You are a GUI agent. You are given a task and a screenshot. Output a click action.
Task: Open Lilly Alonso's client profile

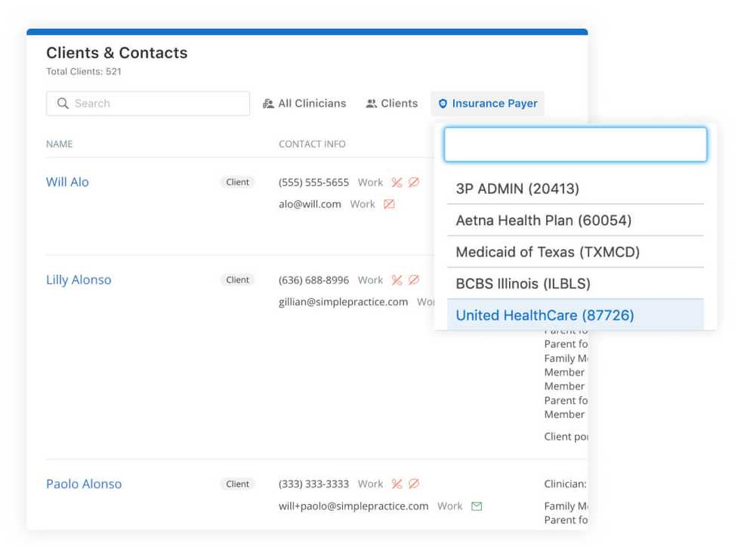79,280
